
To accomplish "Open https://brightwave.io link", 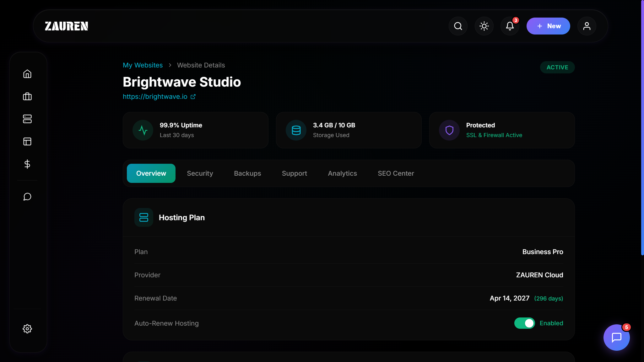I will [155, 97].
